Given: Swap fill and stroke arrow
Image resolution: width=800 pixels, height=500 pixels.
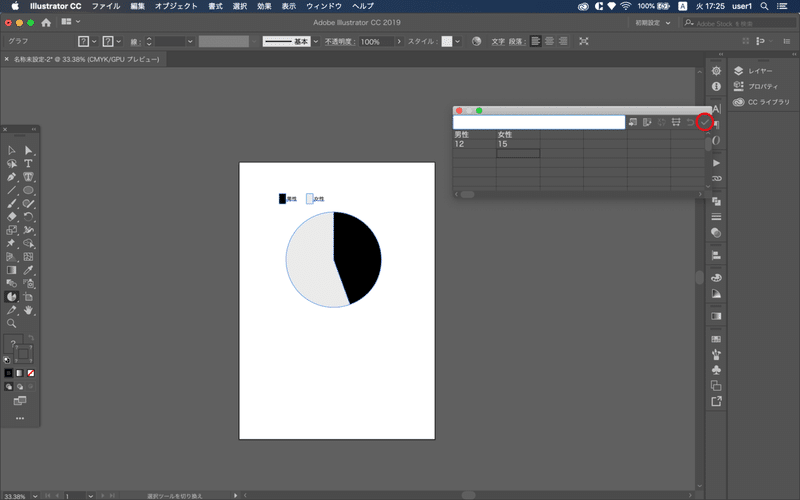Looking at the screenshot, I should [x=31, y=338].
